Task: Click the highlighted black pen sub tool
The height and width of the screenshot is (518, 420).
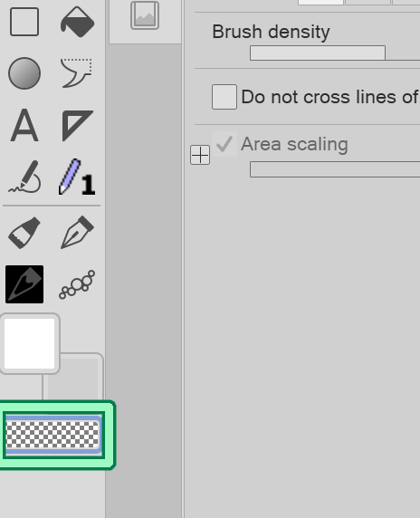Action: pos(24,284)
